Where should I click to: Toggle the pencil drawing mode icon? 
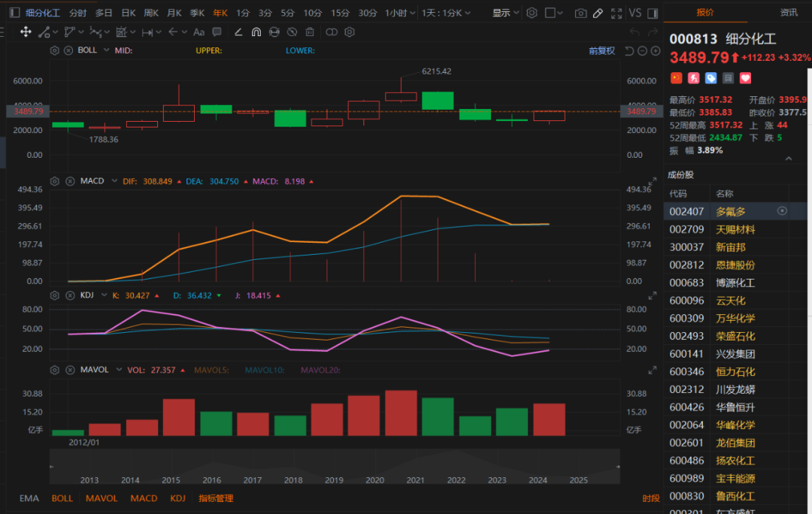point(598,13)
